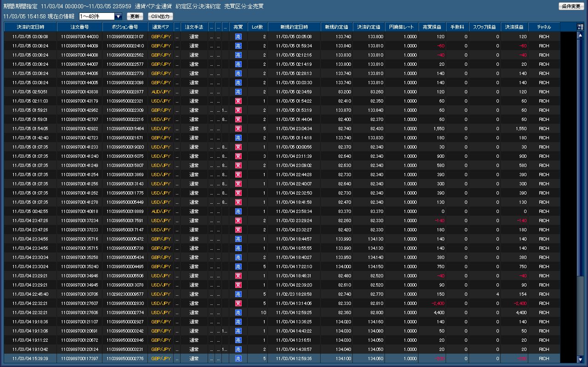This screenshot has width=588, height=367.
Task: Click the 売 badge in the 00:42:55 AUD/JPY row
Action: (238, 211)
